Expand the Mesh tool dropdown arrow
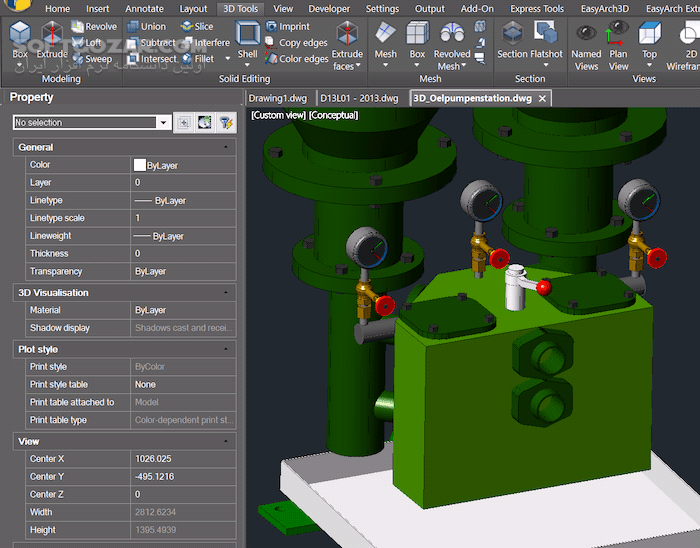700x548 pixels. (385, 67)
